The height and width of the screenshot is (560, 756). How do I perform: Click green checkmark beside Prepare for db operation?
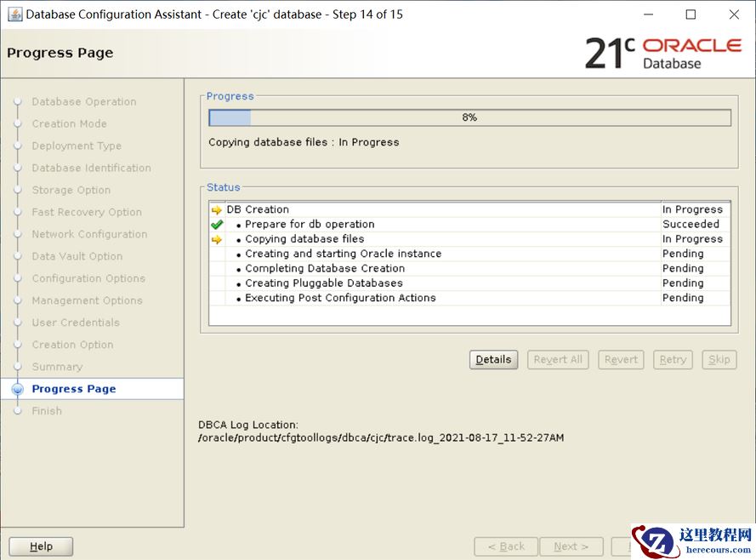point(217,225)
